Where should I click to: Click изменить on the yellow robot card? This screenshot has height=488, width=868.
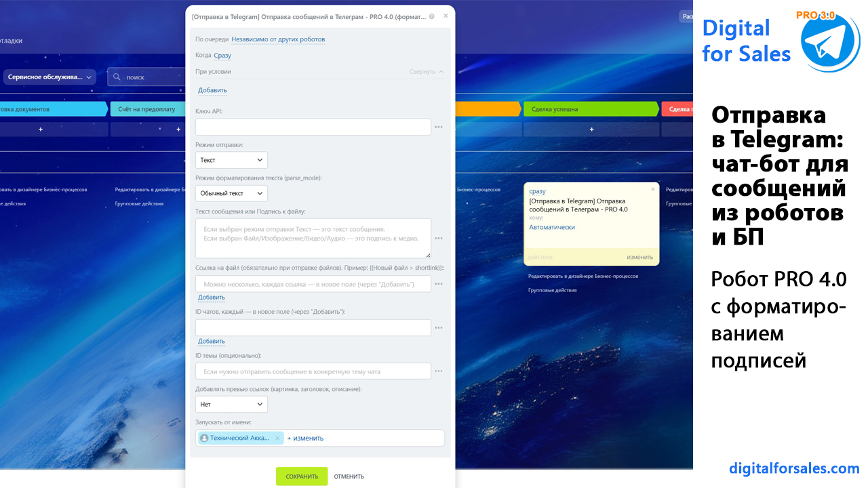(640, 258)
